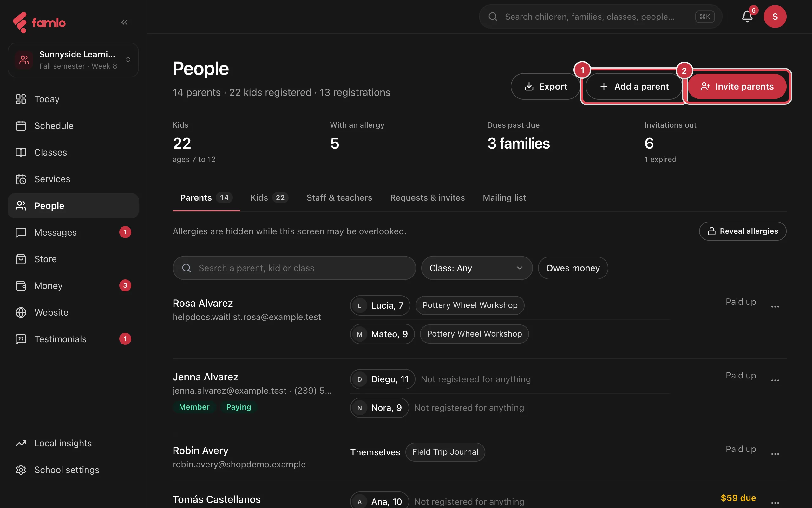Screen dimensions: 812x508
Task: Click the Classes book icon
Action: [21, 152]
